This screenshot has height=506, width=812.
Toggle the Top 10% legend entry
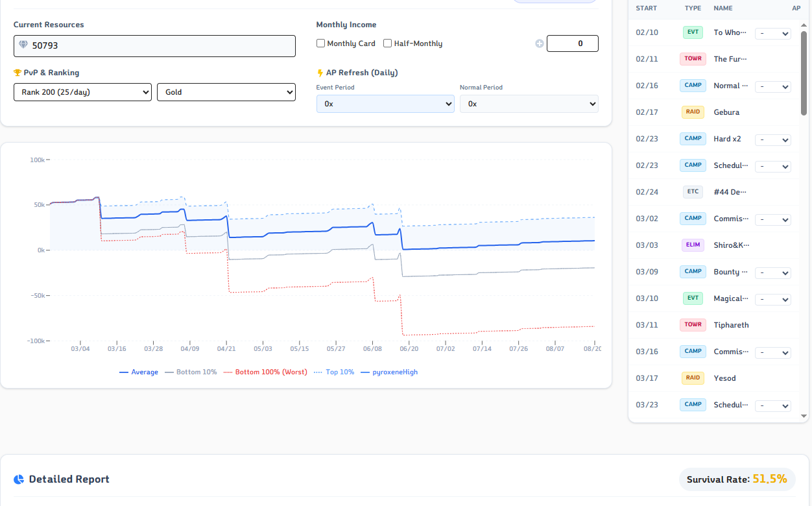point(334,372)
